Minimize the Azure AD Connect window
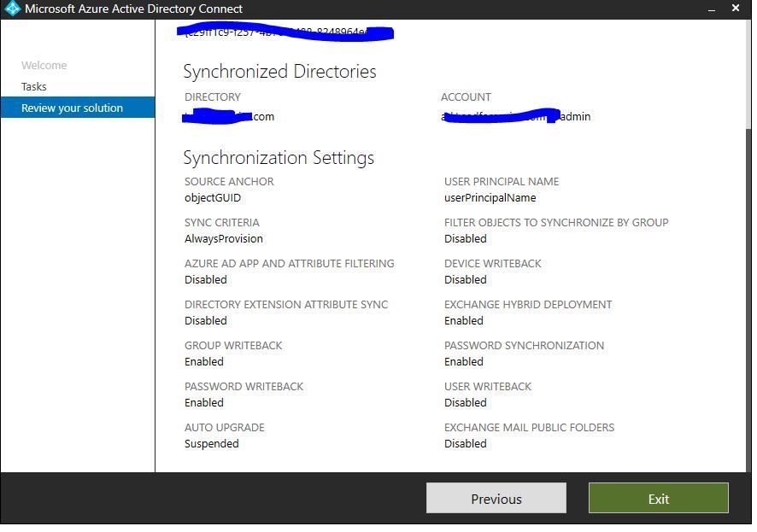The height and width of the screenshot is (532, 757). pos(712,9)
